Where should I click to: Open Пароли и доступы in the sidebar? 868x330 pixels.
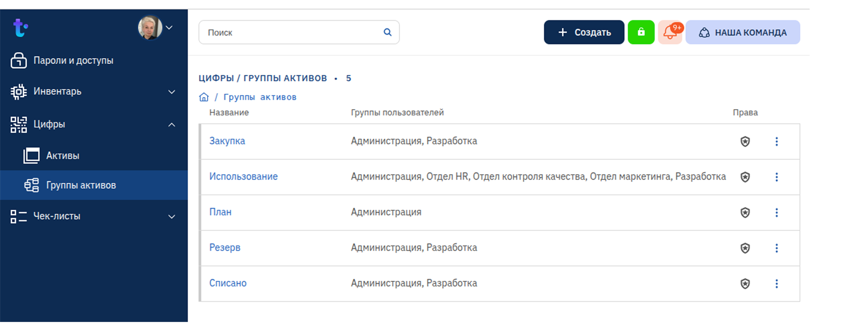73,61
